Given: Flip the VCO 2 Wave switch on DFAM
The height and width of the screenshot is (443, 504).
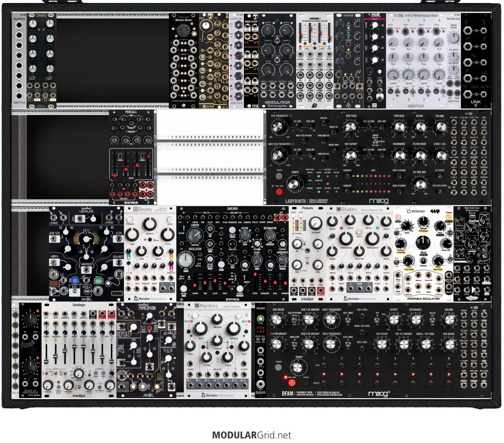Looking at the screenshot, I should [348, 343].
